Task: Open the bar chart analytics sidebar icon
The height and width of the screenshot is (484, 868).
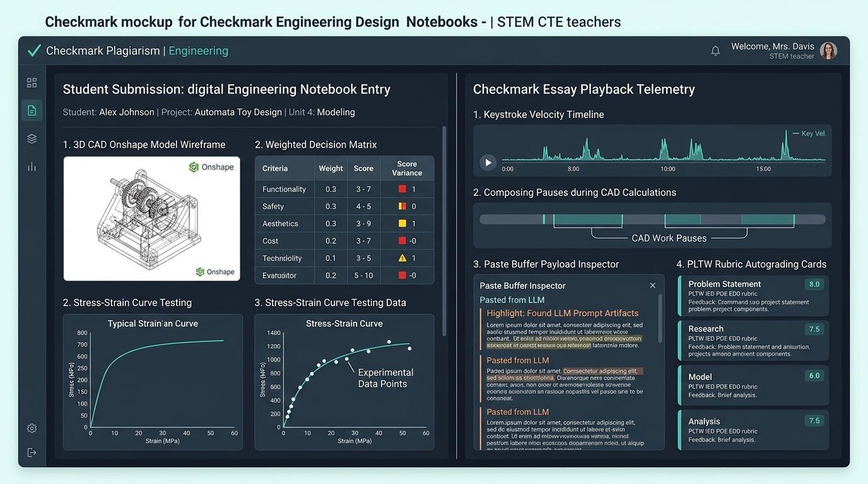Action: (32, 166)
